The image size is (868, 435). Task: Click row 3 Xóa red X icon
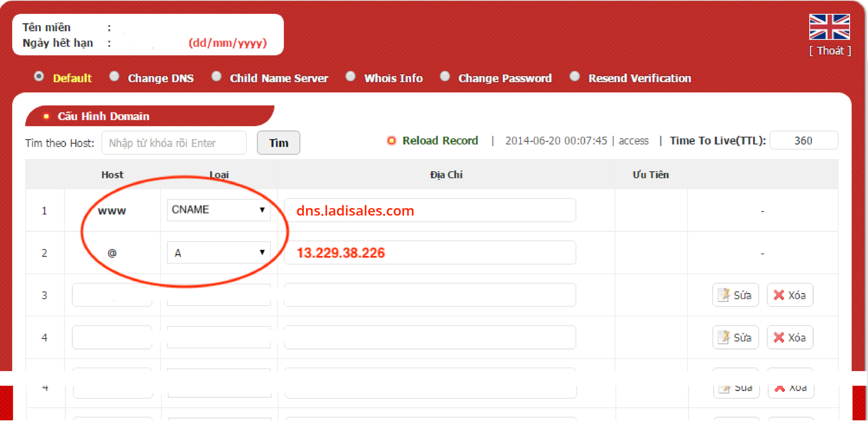click(x=778, y=295)
